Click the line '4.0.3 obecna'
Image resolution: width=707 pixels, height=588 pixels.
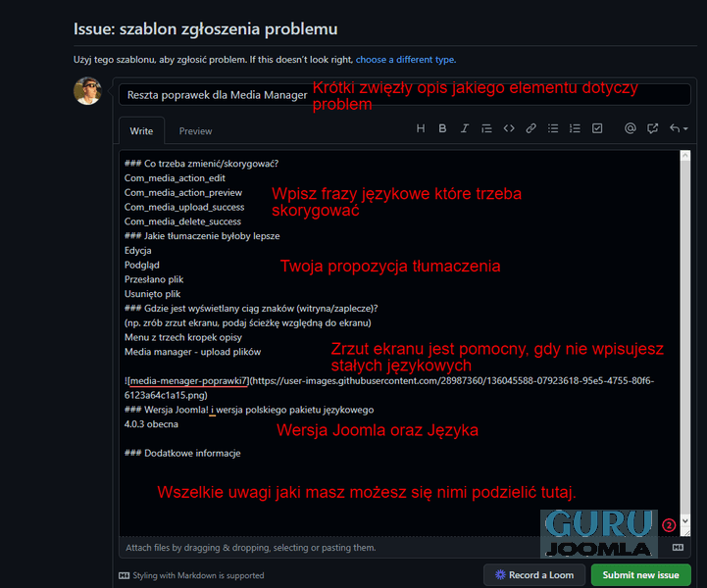point(151,424)
